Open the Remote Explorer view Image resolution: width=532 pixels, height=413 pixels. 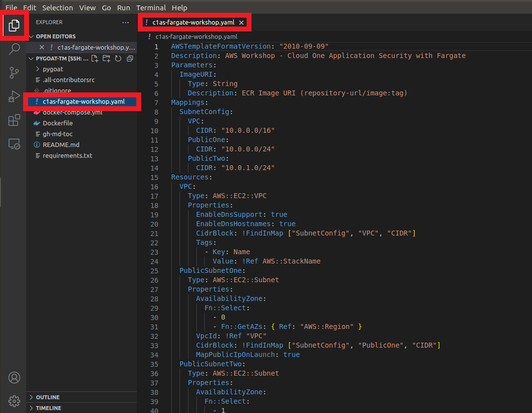click(14, 144)
